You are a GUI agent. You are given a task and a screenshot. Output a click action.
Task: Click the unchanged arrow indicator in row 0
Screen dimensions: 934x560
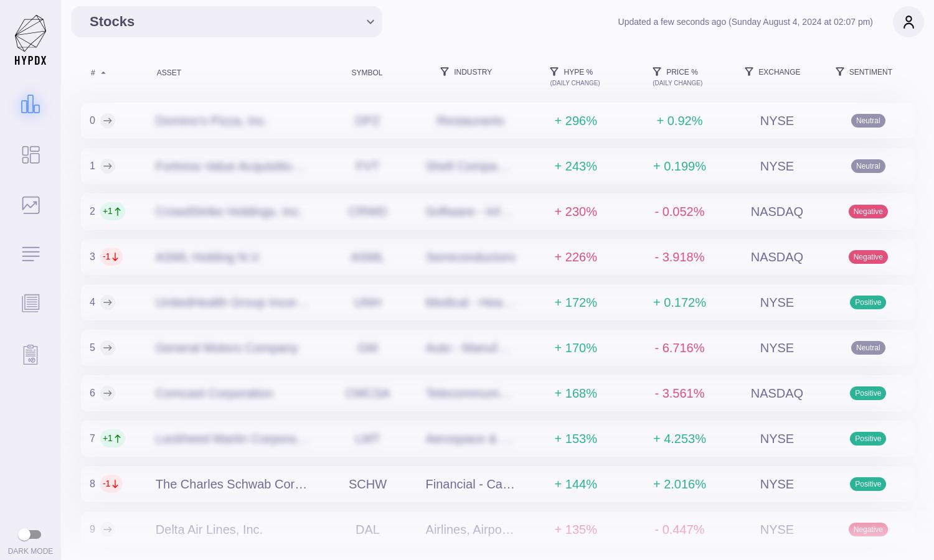coord(108,121)
